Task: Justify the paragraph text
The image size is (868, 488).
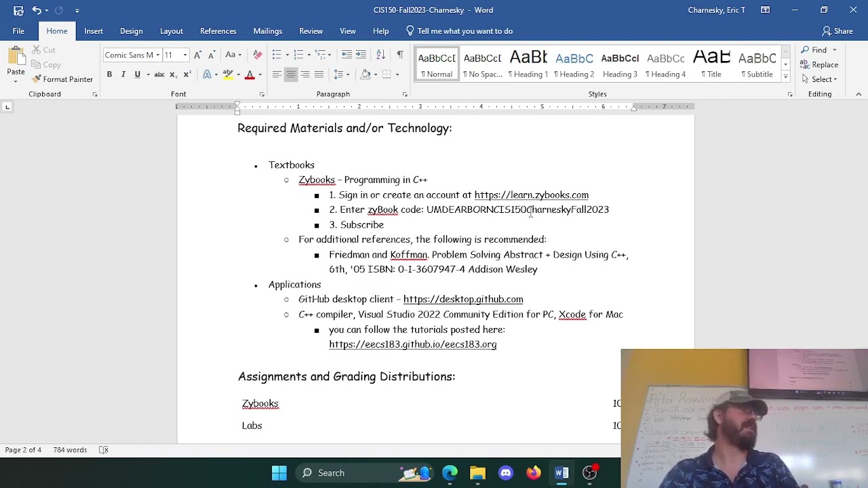Action: tap(319, 75)
